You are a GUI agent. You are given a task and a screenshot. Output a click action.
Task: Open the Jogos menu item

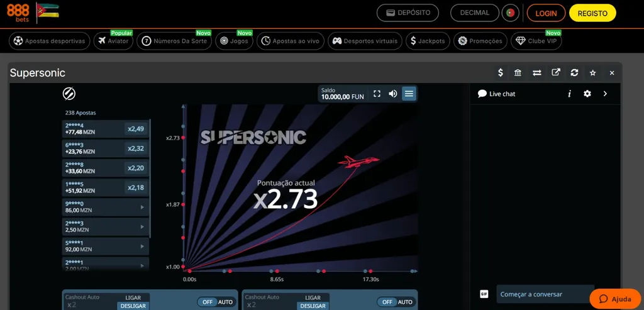coord(234,41)
